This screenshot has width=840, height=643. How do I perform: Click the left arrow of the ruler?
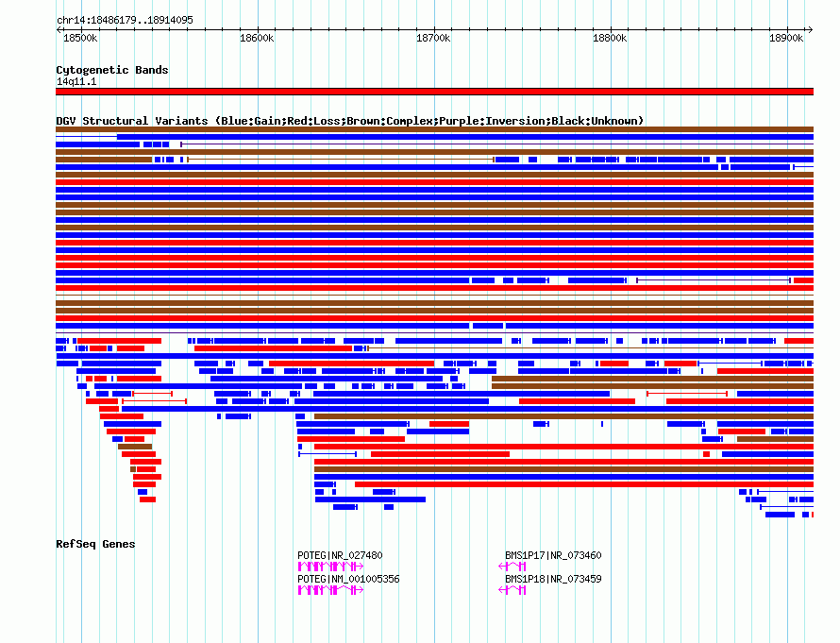(x=59, y=30)
